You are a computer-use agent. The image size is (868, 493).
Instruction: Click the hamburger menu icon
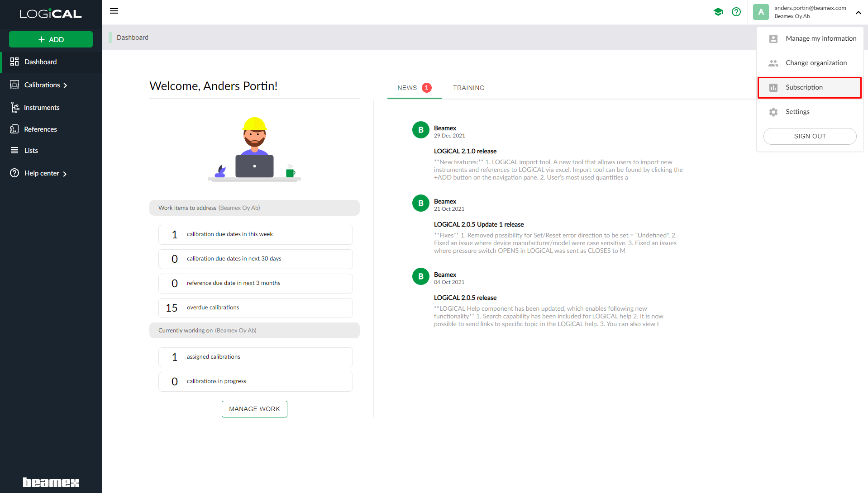pos(114,11)
